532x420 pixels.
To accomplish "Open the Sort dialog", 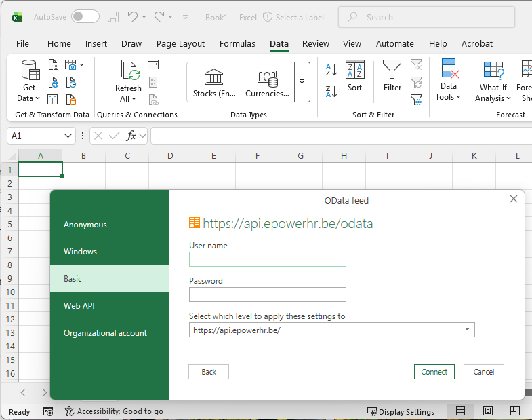I will (x=354, y=76).
